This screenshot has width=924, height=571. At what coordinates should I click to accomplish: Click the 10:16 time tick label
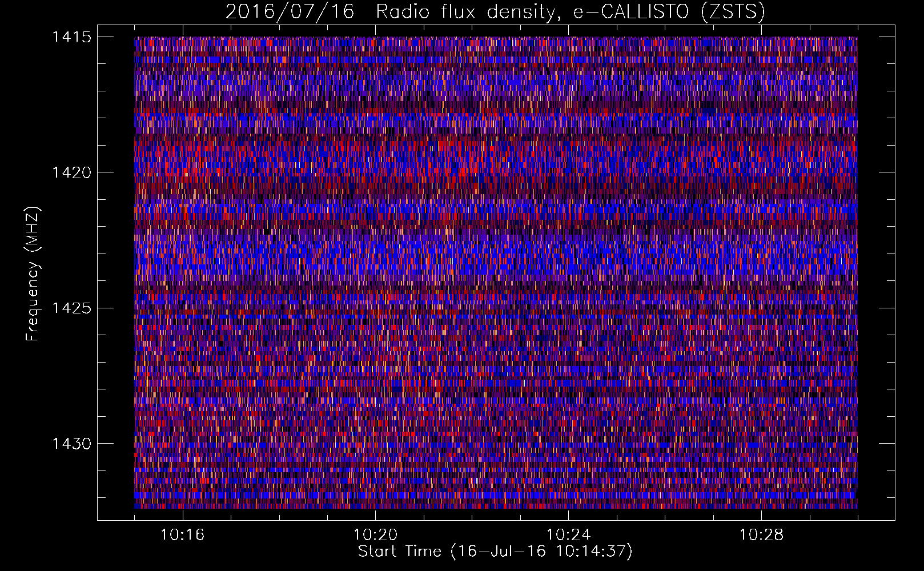coord(183,534)
